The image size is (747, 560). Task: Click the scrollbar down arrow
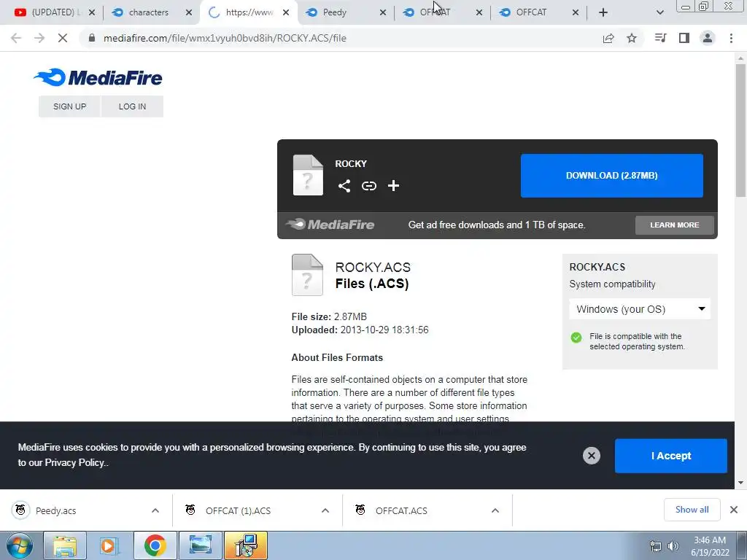point(740,483)
